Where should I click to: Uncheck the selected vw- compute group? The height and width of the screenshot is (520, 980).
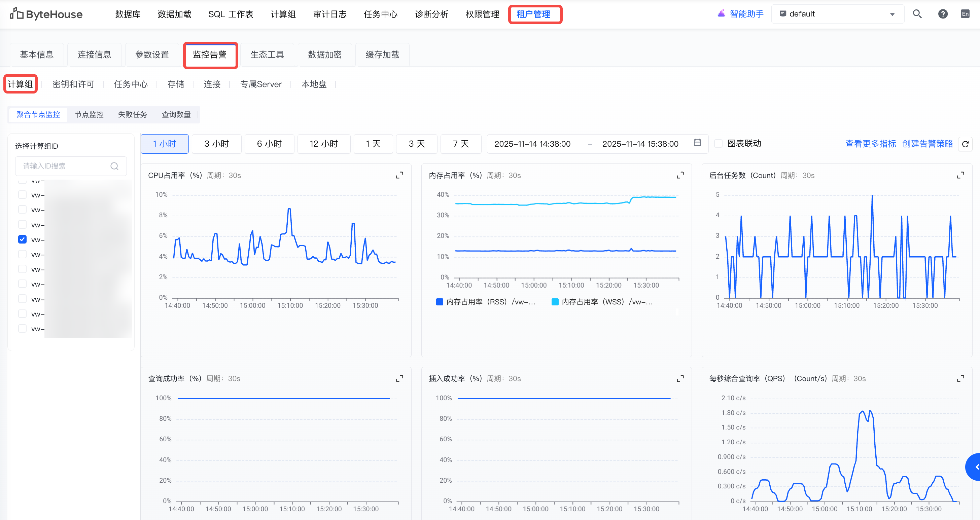click(23, 239)
